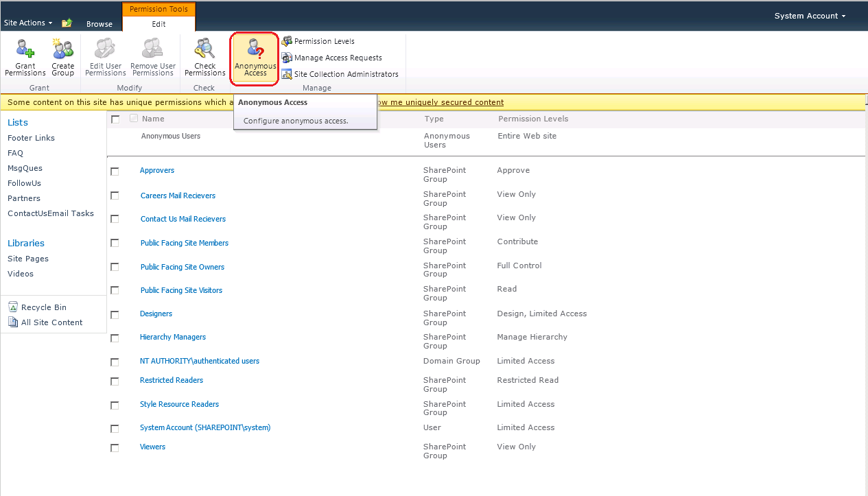This screenshot has height=496, width=868.
Task: Open Permission Levels
Action: 322,40
